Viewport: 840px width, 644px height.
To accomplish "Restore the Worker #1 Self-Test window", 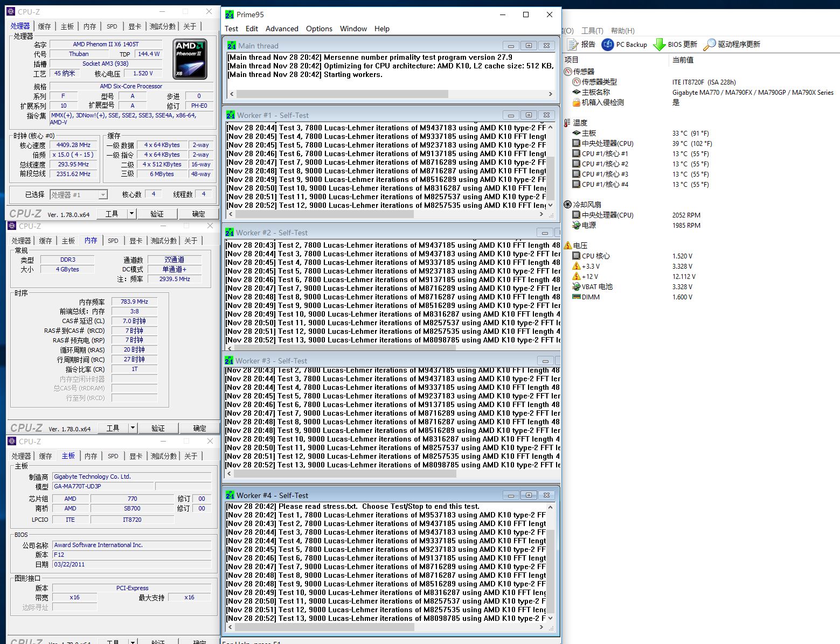I will pyautogui.click(x=529, y=115).
